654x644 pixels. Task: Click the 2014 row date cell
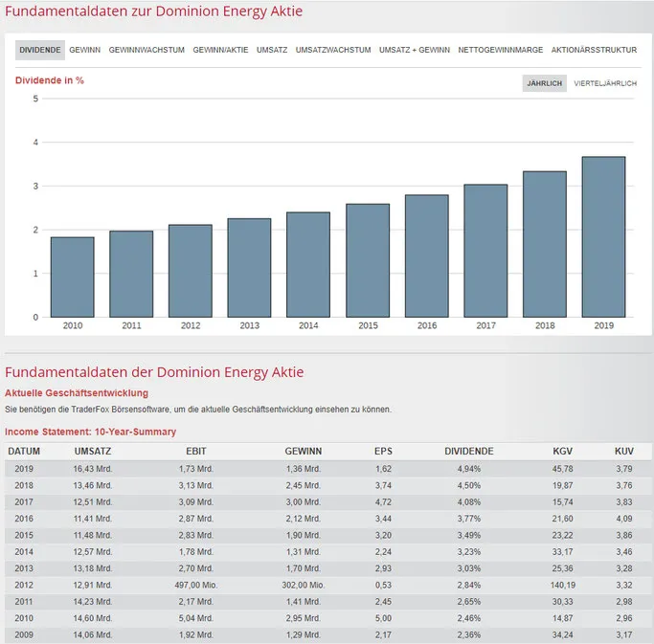click(x=24, y=551)
